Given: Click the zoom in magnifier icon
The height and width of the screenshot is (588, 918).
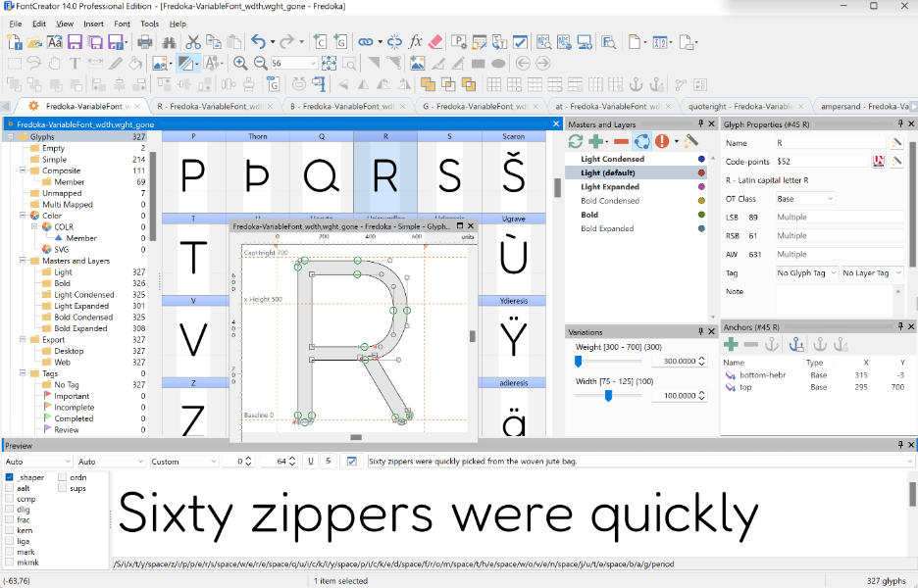Looking at the screenshot, I should click(240, 63).
